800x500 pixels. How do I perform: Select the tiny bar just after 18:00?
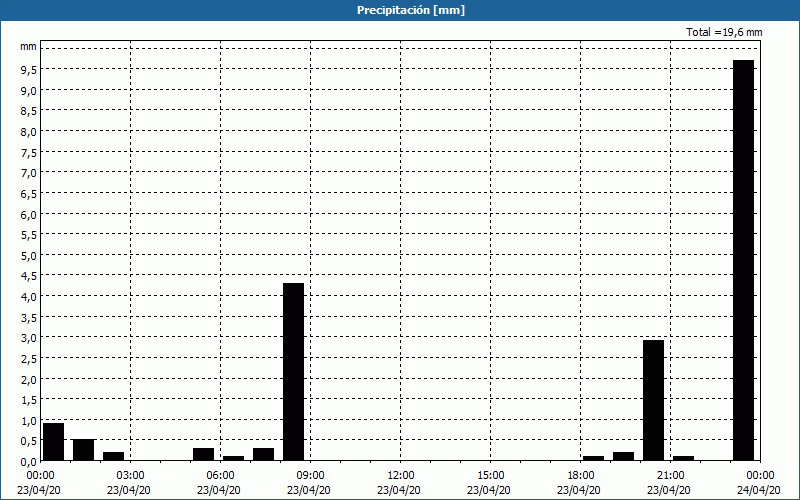pos(593,458)
